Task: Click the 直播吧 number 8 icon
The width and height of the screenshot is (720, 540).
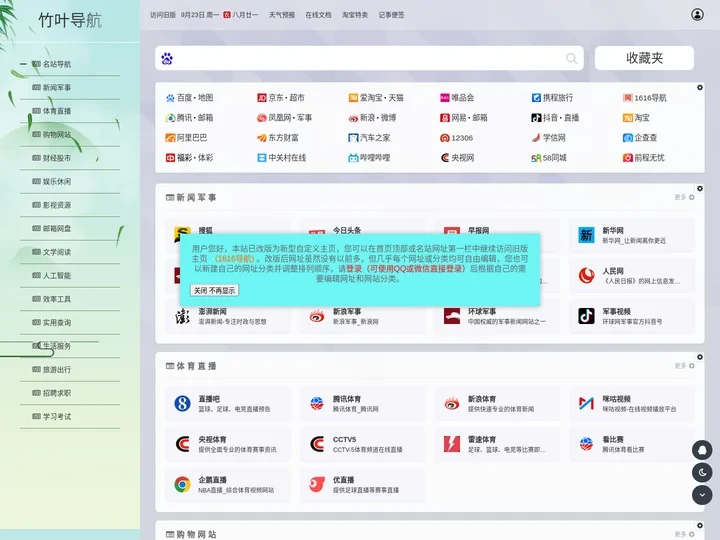Action: point(182,404)
